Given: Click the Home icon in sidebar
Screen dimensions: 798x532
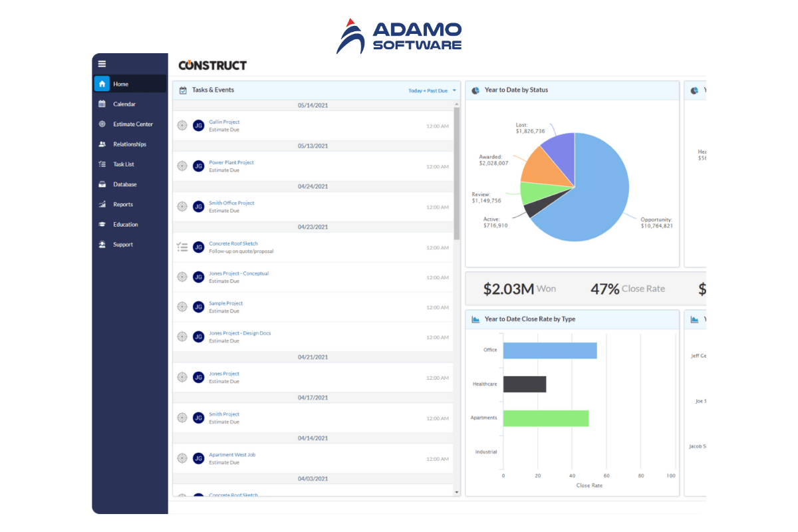Looking at the screenshot, I should pyautogui.click(x=102, y=84).
